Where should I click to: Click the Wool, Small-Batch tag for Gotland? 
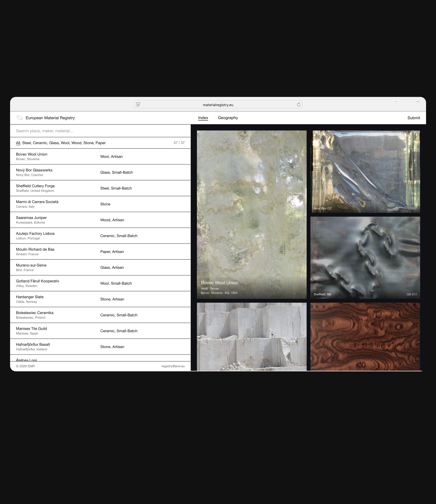[x=116, y=283]
